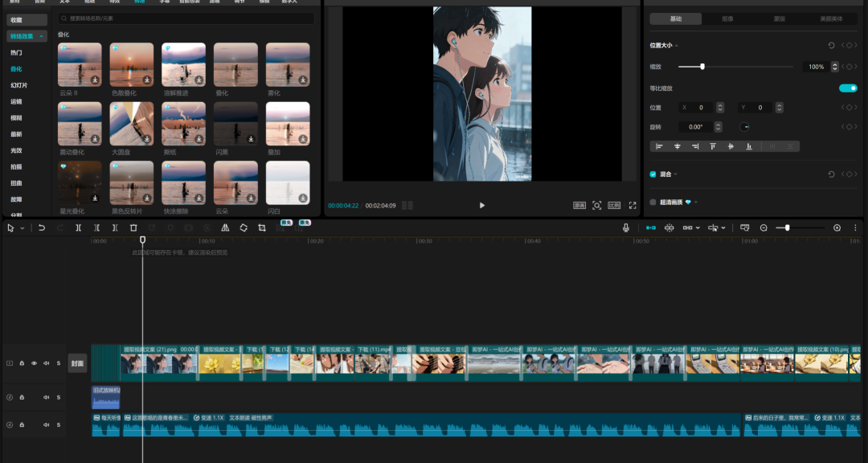Click the 封面 cover button

coord(77,363)
